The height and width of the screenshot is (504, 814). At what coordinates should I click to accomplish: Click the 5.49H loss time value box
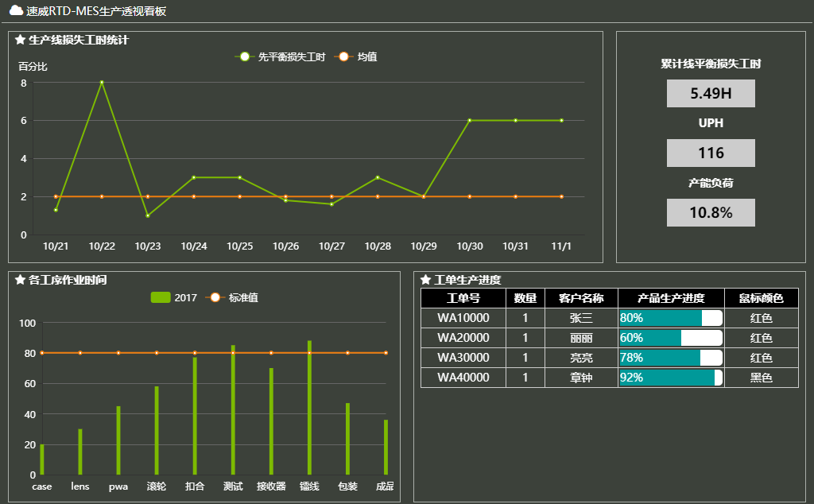click(x=711, y=93)
